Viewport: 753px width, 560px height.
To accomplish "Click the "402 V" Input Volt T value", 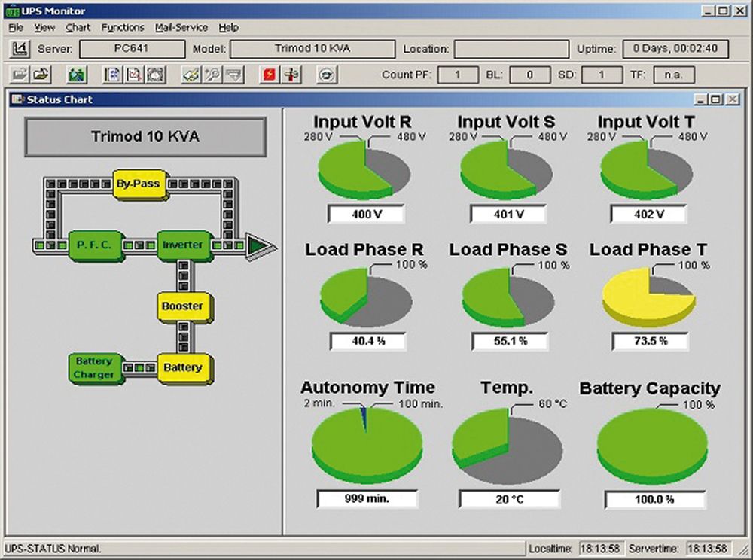I will click(x=649, y=214).
